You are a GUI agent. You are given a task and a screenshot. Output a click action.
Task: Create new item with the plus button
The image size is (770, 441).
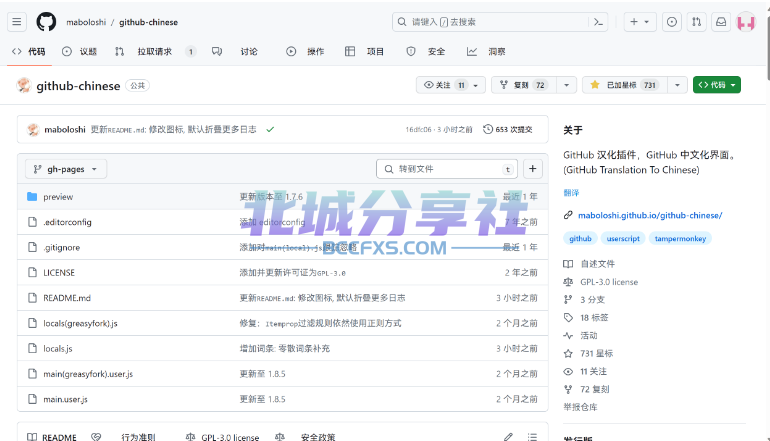640,22
